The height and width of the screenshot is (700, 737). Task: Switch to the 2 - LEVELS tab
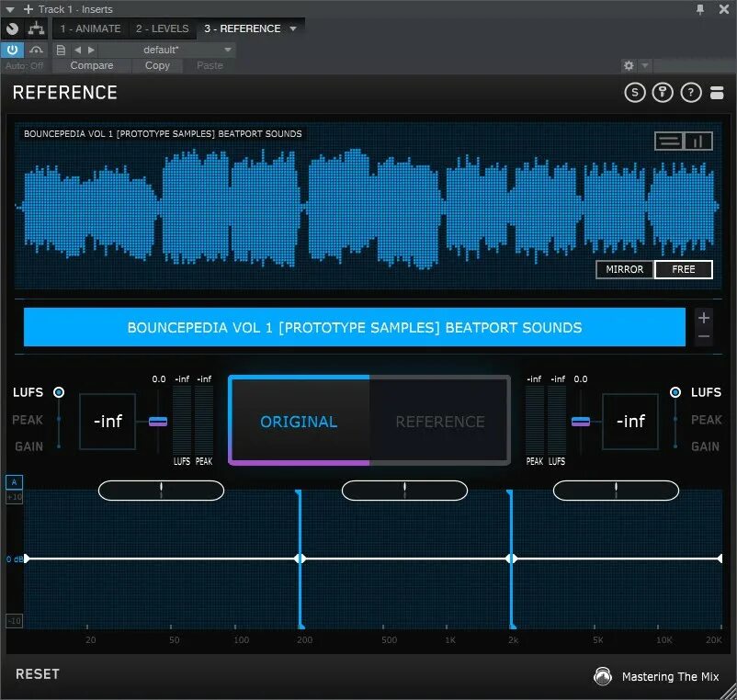click(163, 28)
